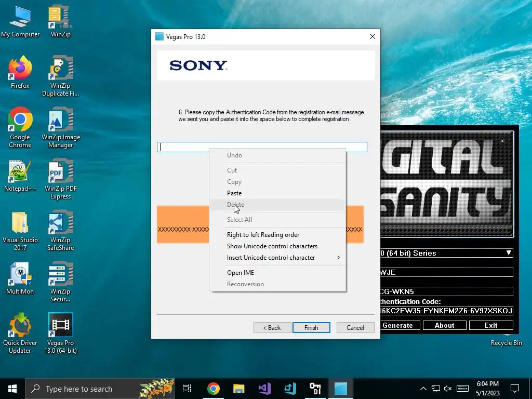Screen dimensions: 532x399
Task: Click the disabled Reconversion entry
Action: [x=277, y=284]
